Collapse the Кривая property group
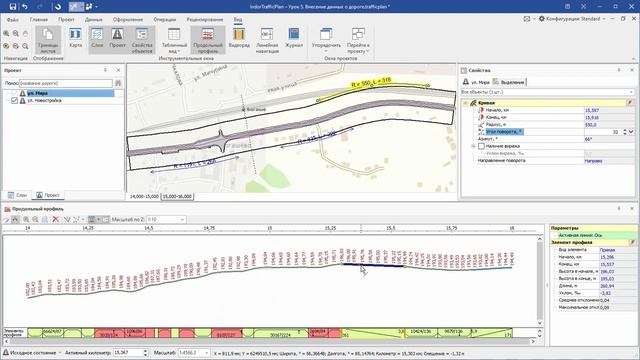Viewport: 640px width, 360px height. [x=465, y=103]
